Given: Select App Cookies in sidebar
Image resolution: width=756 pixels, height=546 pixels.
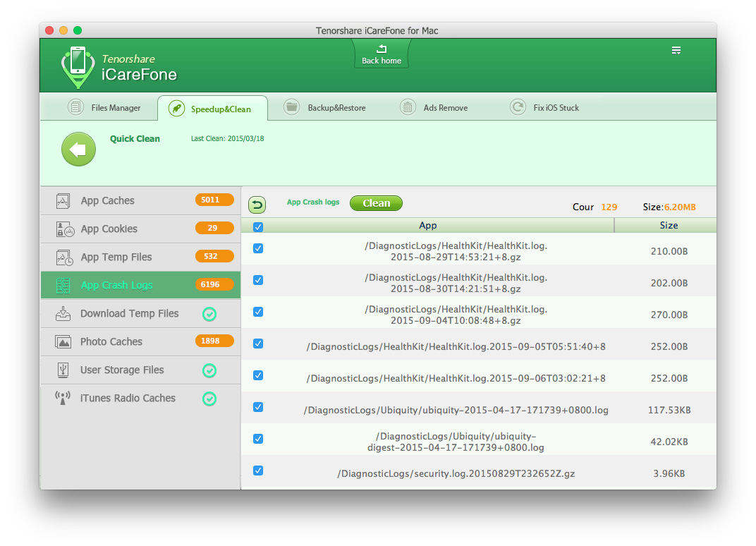Looking at the screenshot, I should pyautogui.click(x=140, y=229).
